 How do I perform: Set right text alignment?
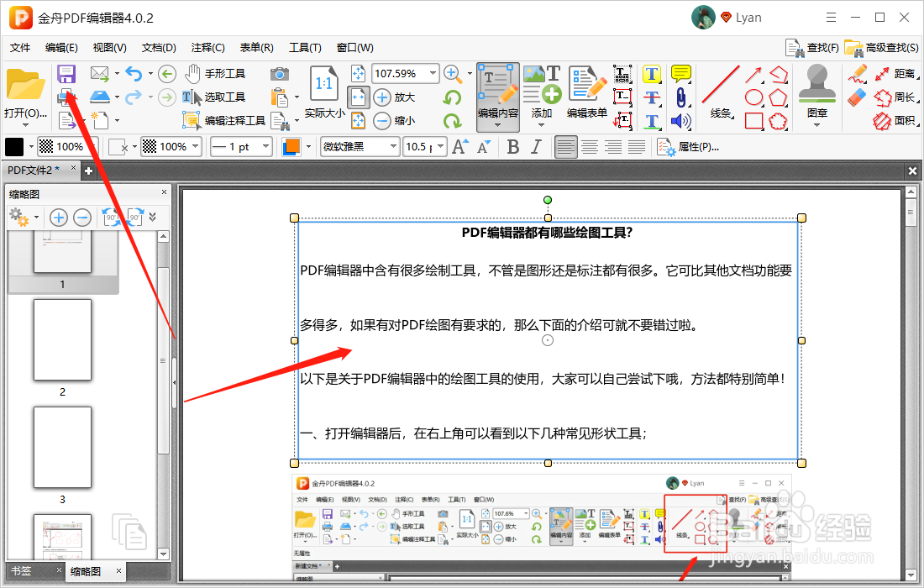613,147
